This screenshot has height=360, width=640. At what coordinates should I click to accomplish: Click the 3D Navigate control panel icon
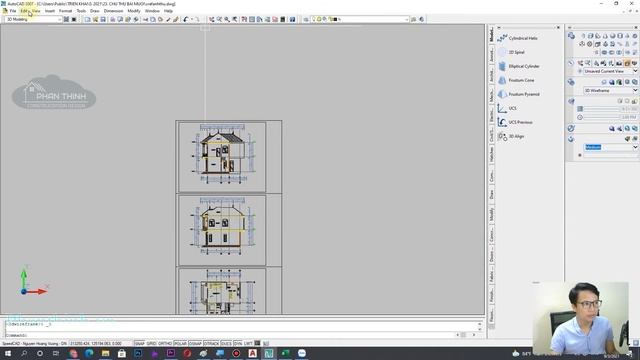571,63
